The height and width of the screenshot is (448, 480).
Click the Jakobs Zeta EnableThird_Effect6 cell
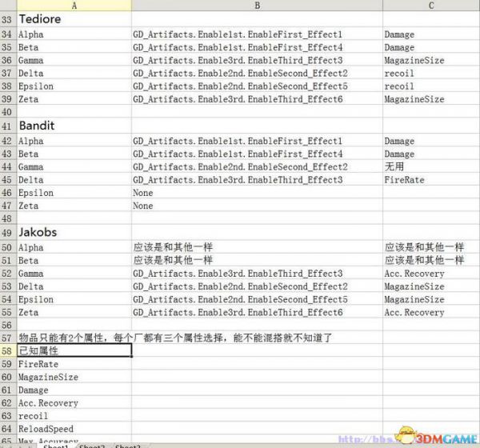257,312
